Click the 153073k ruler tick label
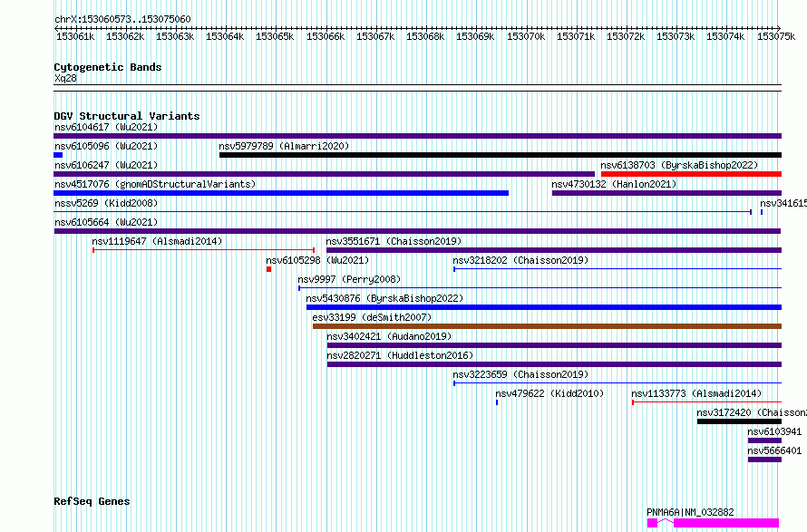Image resolution: width=807 pixels, height=532 pixels. point(676,36)
